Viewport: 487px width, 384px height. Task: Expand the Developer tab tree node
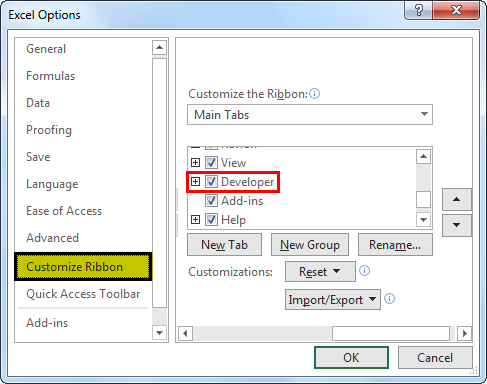pyautogui.click(x=195, y=182)
